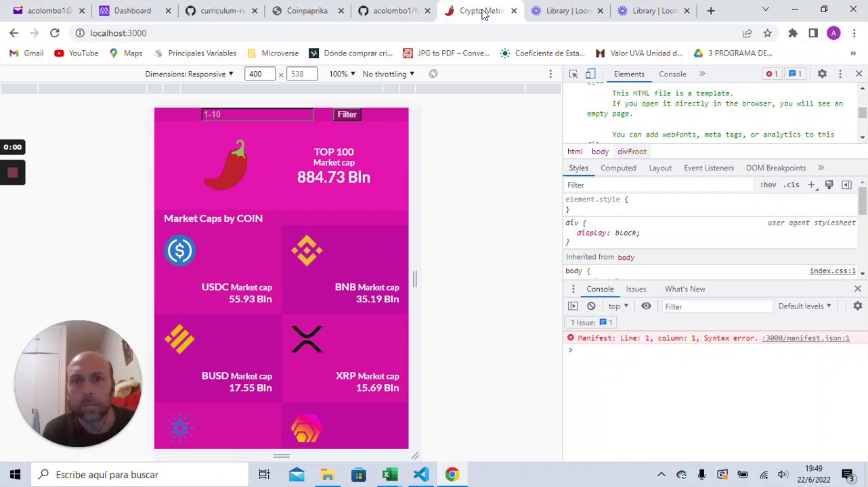The image size is (868, 487).
Task: Open DevTools settings gear in top bar
Action: tap(822, 74)
